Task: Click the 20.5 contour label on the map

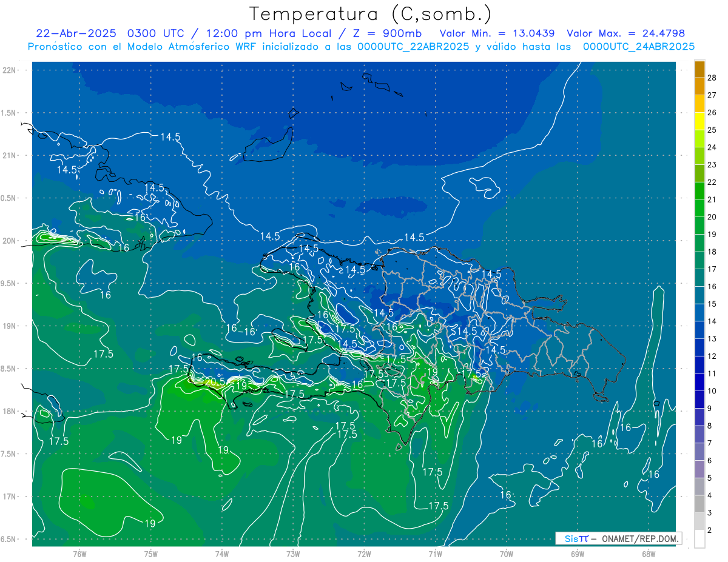Action: pyautogui.click(x=215, y=382)
